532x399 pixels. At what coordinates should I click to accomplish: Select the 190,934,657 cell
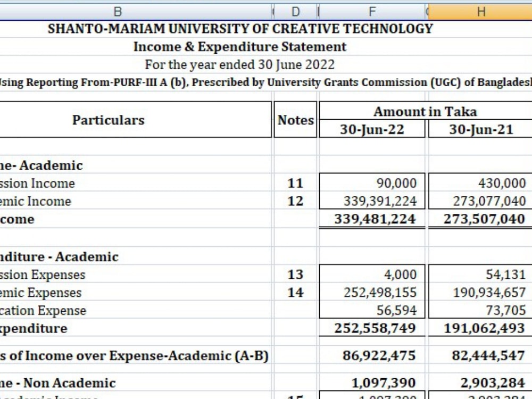tap(480, 293)
